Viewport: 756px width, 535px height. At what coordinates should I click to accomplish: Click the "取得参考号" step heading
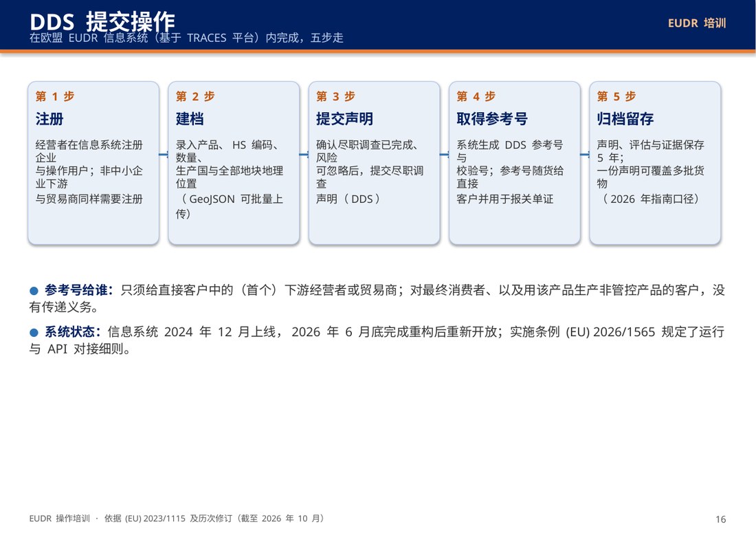click(x=492, y=119)
